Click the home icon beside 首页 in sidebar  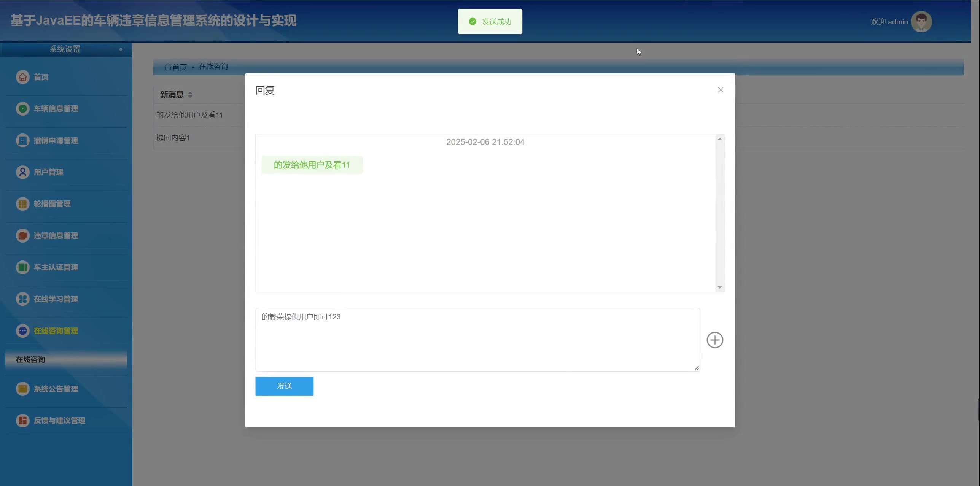point(23,77)
